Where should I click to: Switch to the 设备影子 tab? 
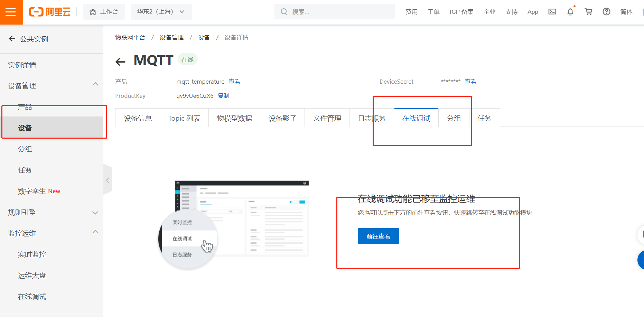282,118
